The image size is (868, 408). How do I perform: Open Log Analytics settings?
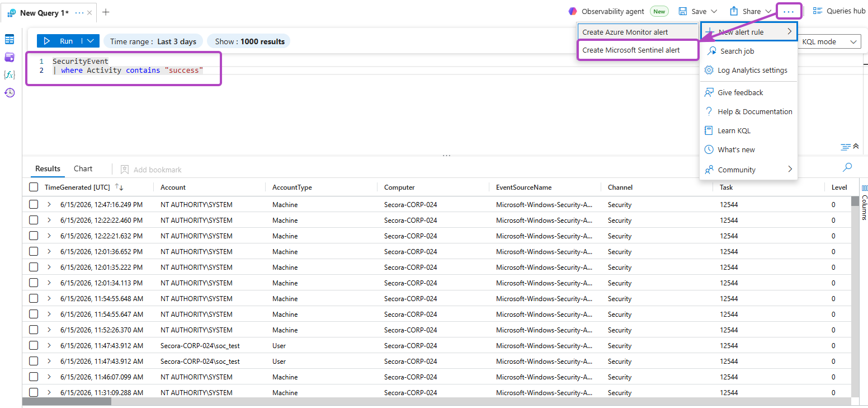pos(749,70)
